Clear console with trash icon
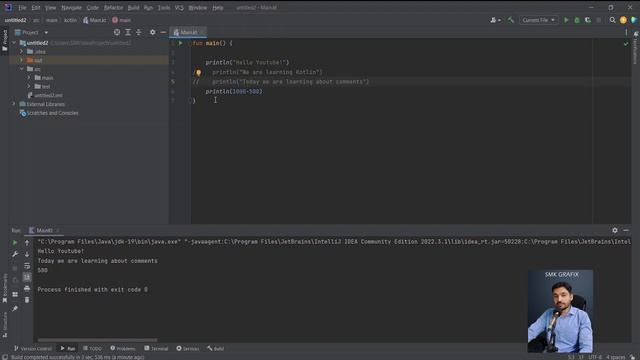Viewport: 640px width, 360px height. tap(27, 300)
